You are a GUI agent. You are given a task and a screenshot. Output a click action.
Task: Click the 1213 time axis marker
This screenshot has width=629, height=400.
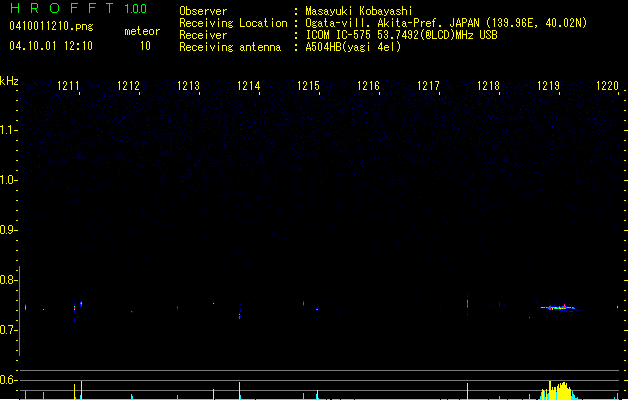tap(189, 86)
